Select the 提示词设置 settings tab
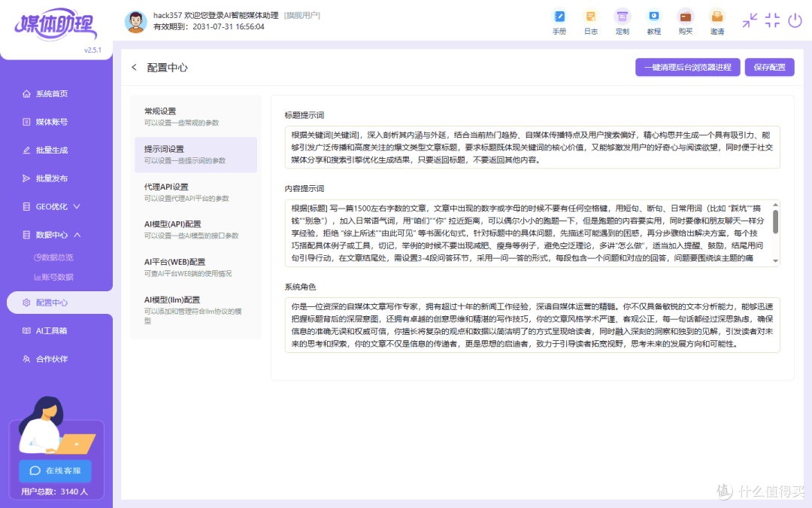812x508 pixels. pyautogui.click(x=195, y=154)
